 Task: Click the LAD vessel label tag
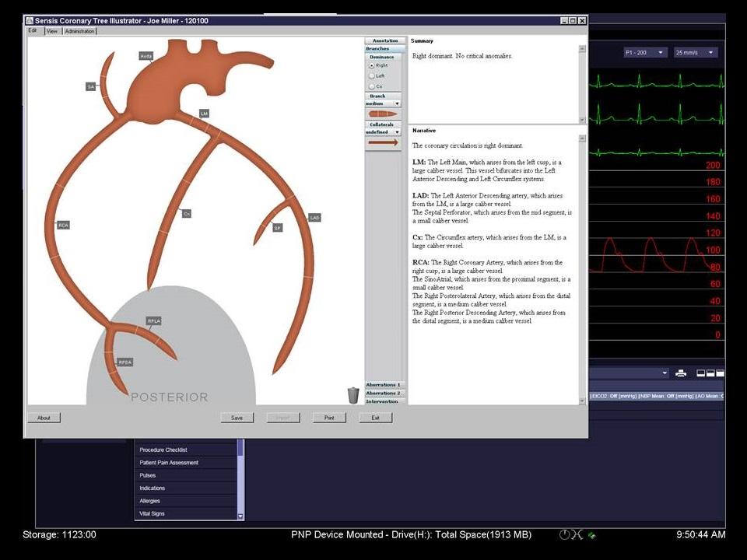[314, 218]
